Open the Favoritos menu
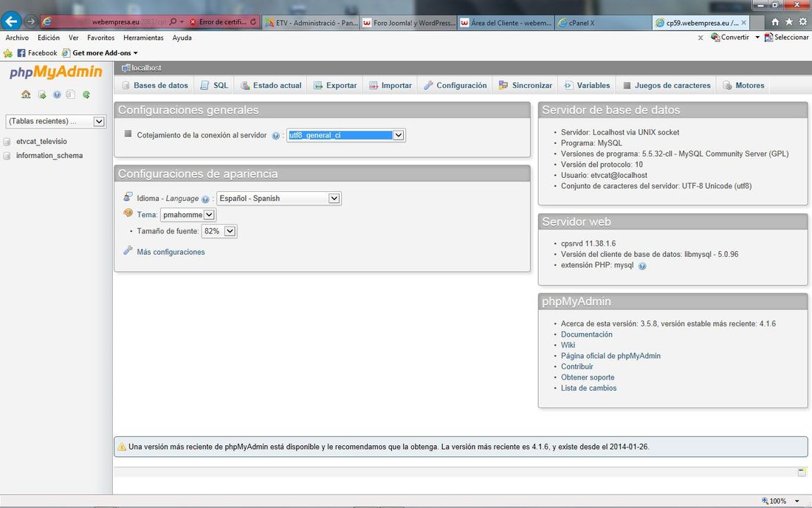The width and height of the screenshot is (812, 508). click(x=101, y=38)
